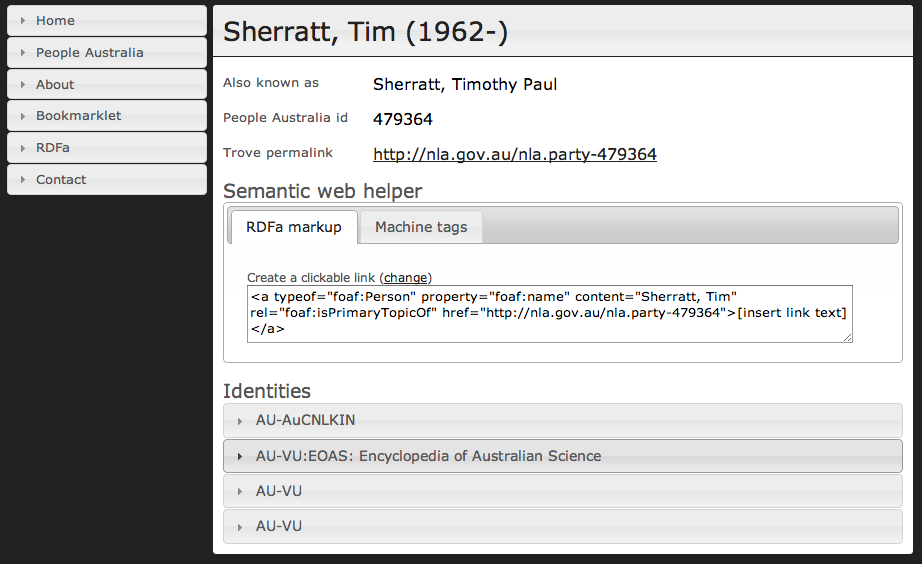Open the People Australia menu item
The width and height of the screenshot is (922, 564).
[107, 52]
